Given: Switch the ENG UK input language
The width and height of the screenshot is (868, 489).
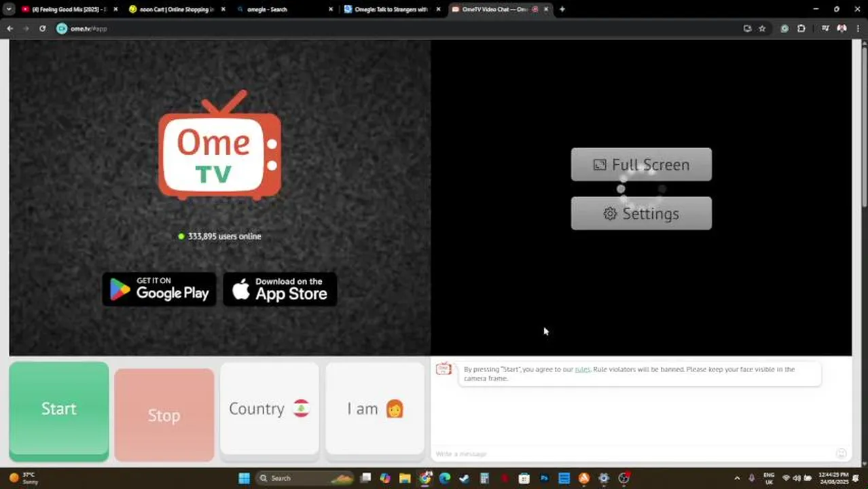Looking at the screenshot, I should pos(769,478).
